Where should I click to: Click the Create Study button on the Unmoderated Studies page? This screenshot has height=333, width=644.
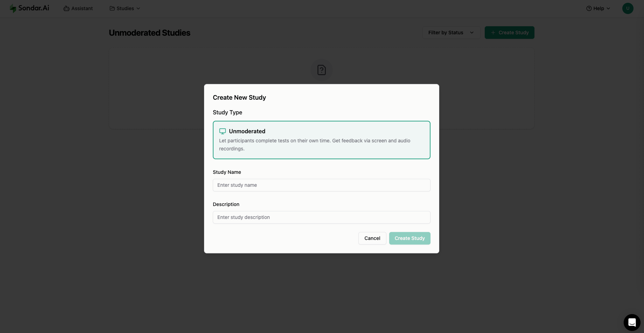point(509,33)
